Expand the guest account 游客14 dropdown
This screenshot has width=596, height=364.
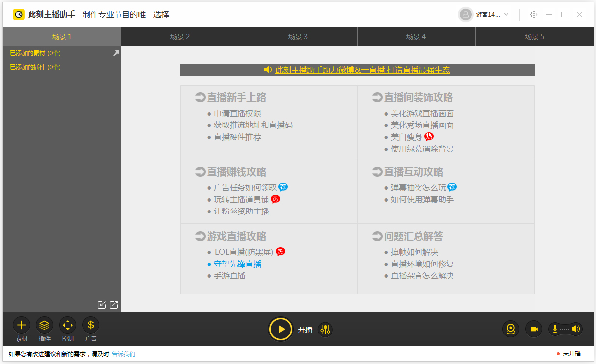507,15
